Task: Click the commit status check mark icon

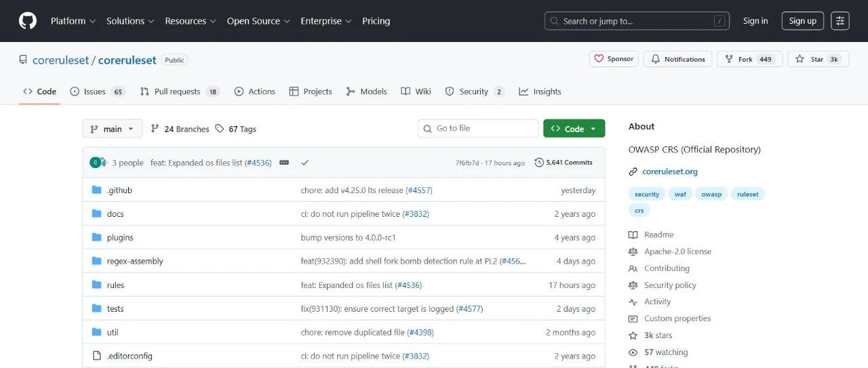Action: [x=304, y=163]
